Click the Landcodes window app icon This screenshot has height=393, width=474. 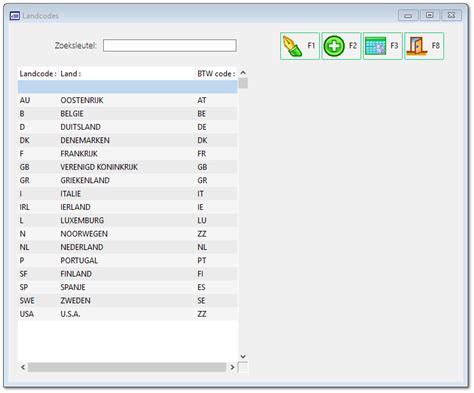15,16
